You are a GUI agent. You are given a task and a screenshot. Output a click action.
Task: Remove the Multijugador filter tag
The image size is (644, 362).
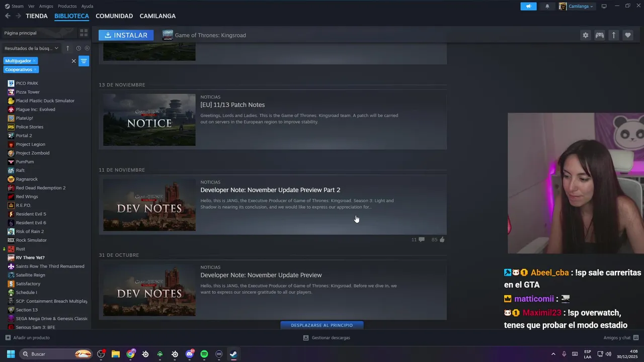pyautogui.click(x=34, y=61)
